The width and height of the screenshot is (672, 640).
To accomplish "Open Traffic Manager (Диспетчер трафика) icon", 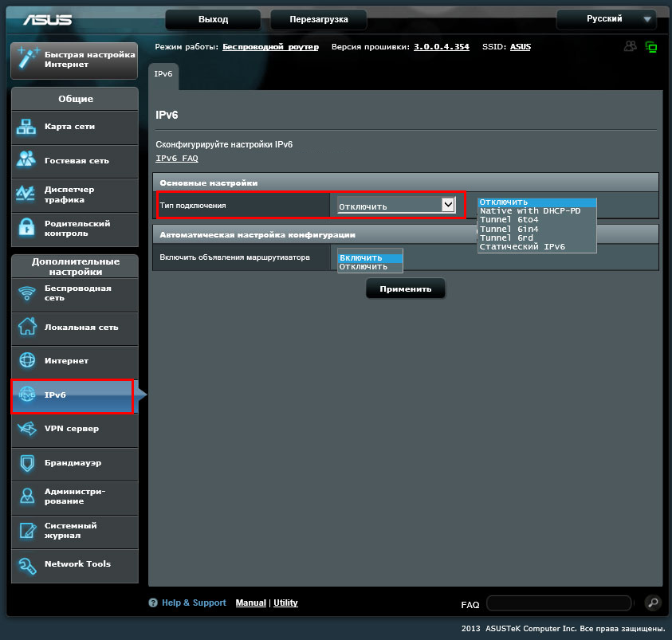I will (x=27, y=194).
